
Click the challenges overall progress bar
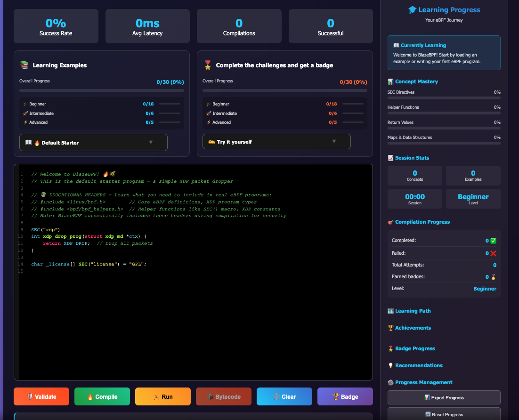(x=284, y=90)
